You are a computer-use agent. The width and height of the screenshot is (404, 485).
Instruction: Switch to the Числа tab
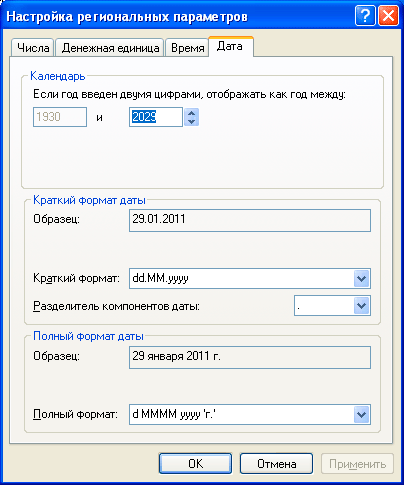(33, 48)
